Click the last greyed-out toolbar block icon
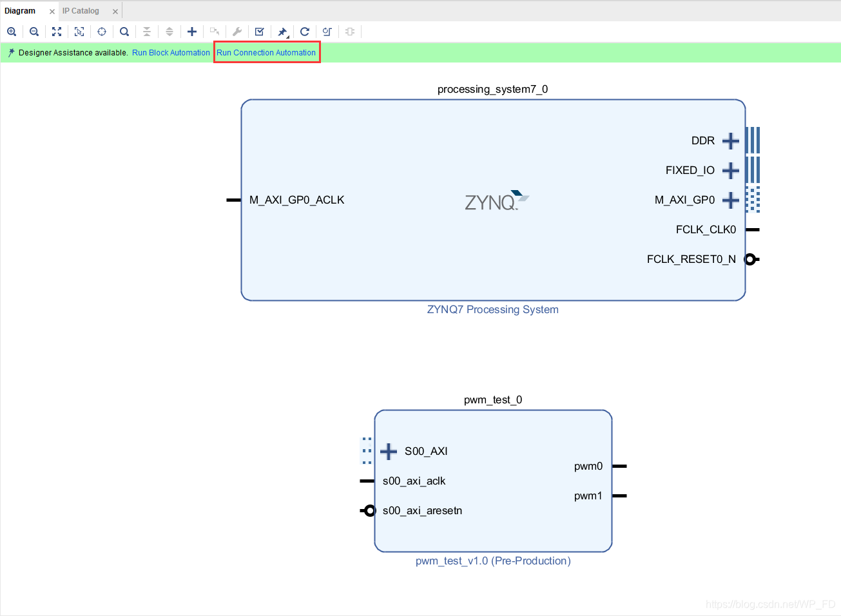Screen dimensions: 841x616 pos(350,32)
